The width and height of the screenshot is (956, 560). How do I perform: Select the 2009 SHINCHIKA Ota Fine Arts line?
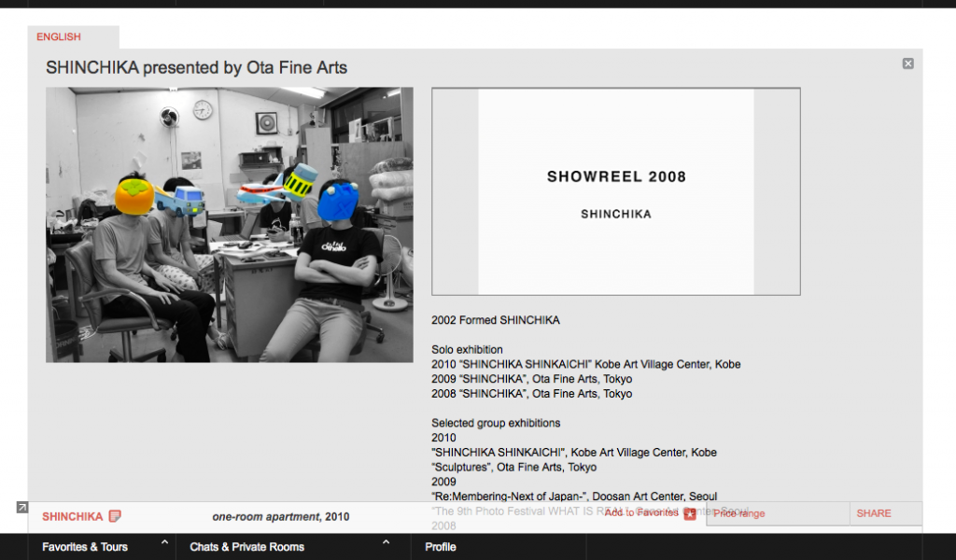pyautogui.click(x=531, y=379)
